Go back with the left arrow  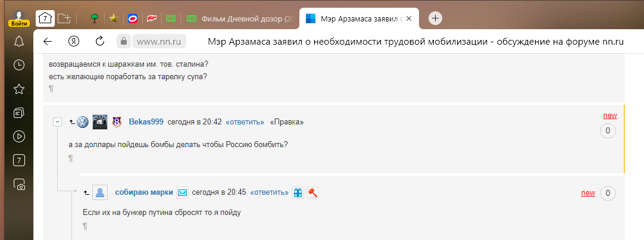click(48, 41)
